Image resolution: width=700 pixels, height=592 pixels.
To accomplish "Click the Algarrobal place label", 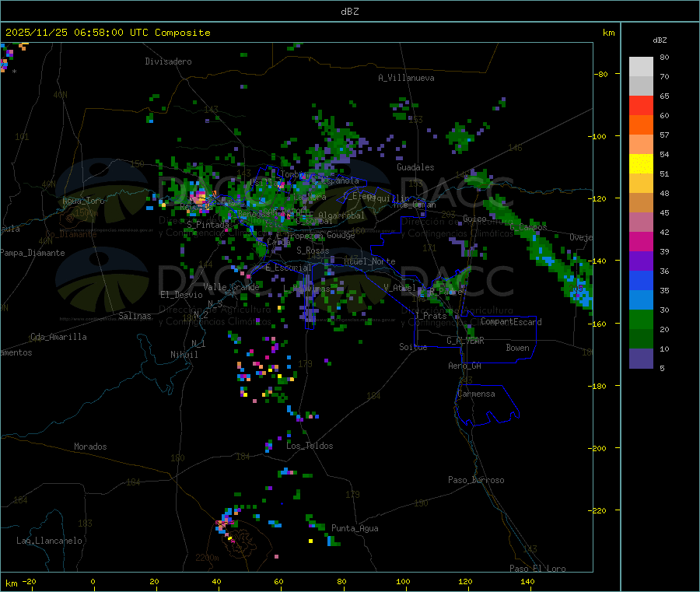I will point(341,215).
